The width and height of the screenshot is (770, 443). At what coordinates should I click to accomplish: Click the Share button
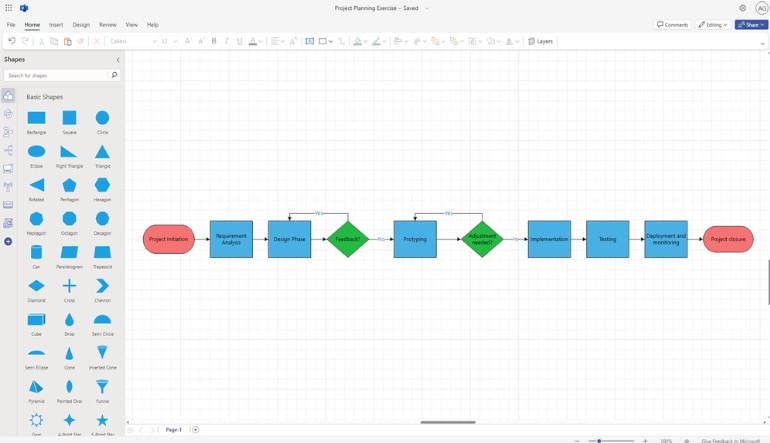pyautogui.click(x=751, y=25)
